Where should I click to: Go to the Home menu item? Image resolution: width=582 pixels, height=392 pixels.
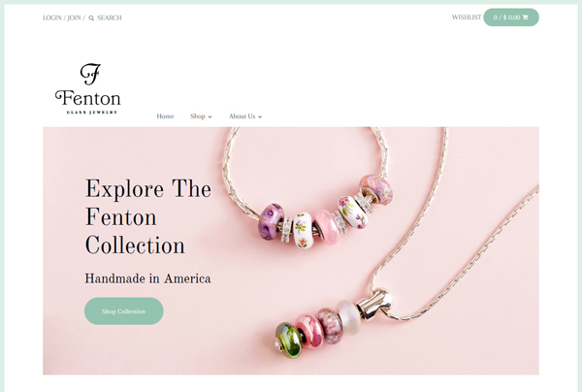pos(165,116)
